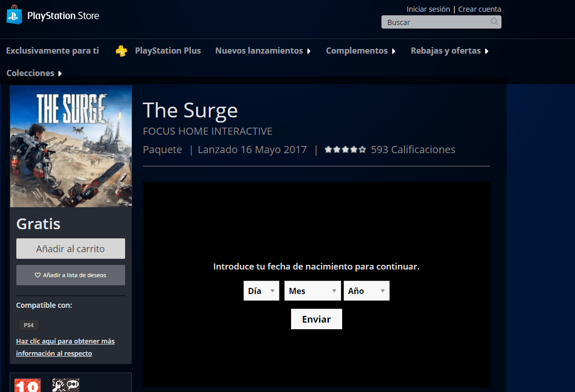
Task: Click Añadir al carrito button
Action: pos(70,249)
